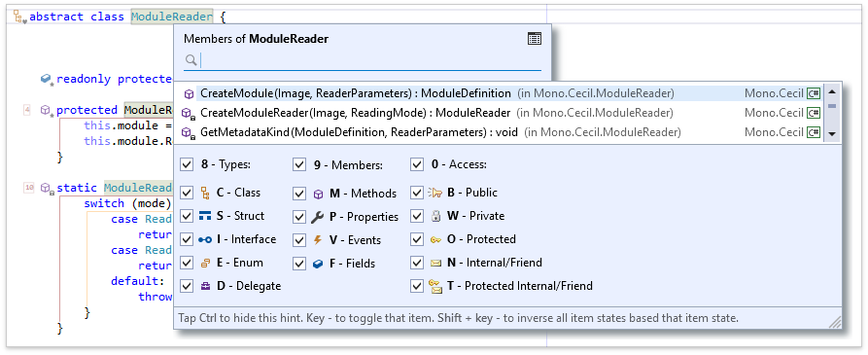
Task: Uncheck the F - Fields checkbox
Action: (299, 263)
